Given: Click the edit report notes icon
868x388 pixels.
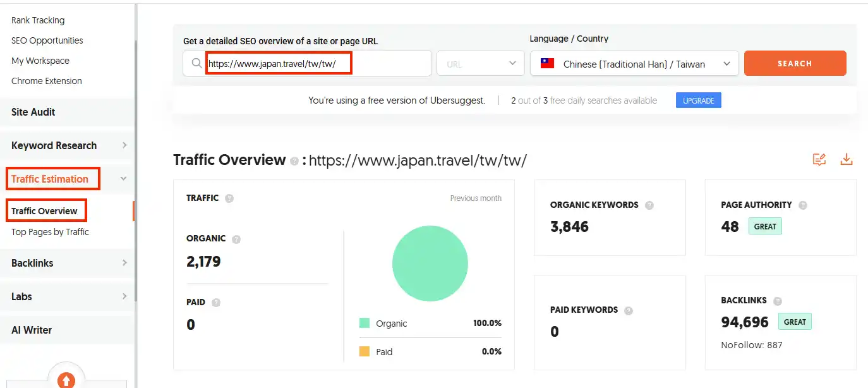Looking at the screenshot, I should tap(819, 160).
